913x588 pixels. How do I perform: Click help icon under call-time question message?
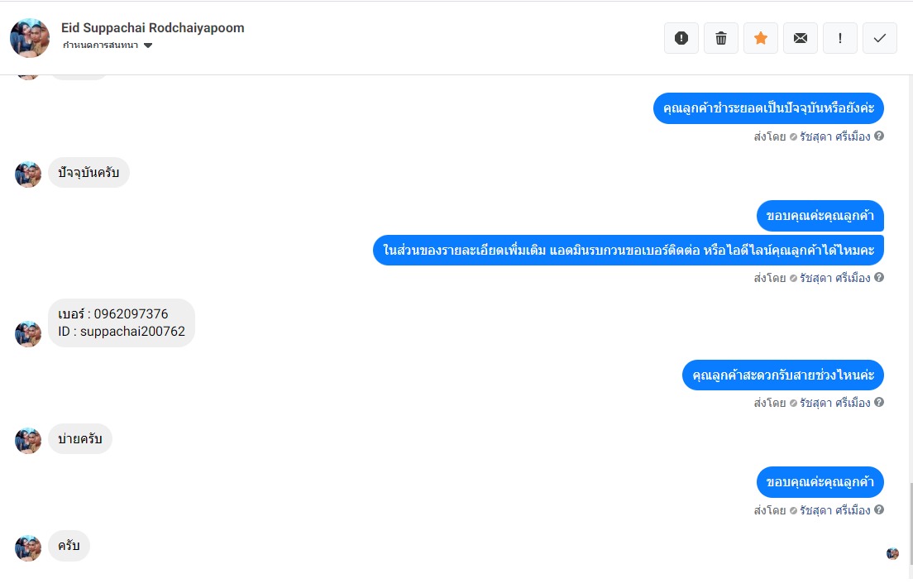[879, 402]
